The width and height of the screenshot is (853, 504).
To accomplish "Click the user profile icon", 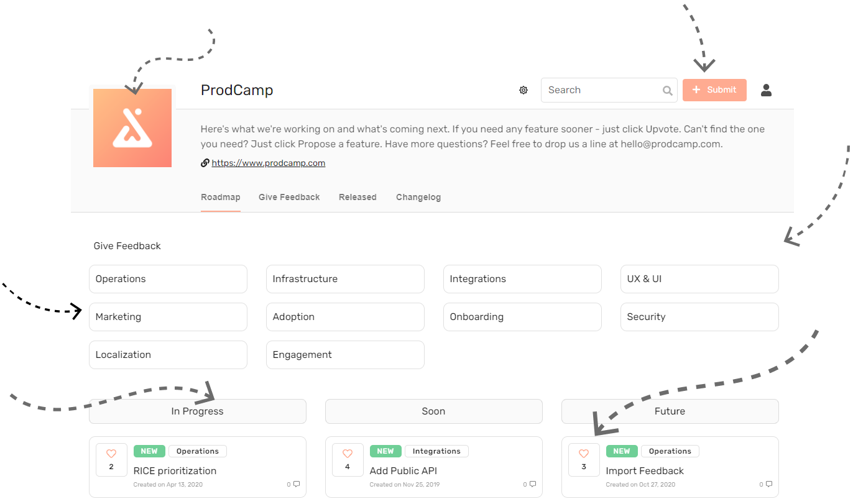I will pos(766,90).
